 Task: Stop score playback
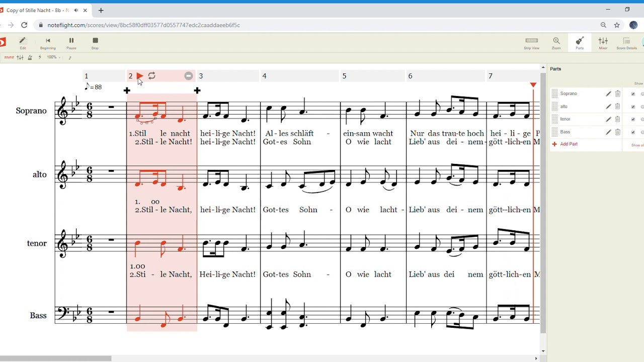click(x=95, y=43)
